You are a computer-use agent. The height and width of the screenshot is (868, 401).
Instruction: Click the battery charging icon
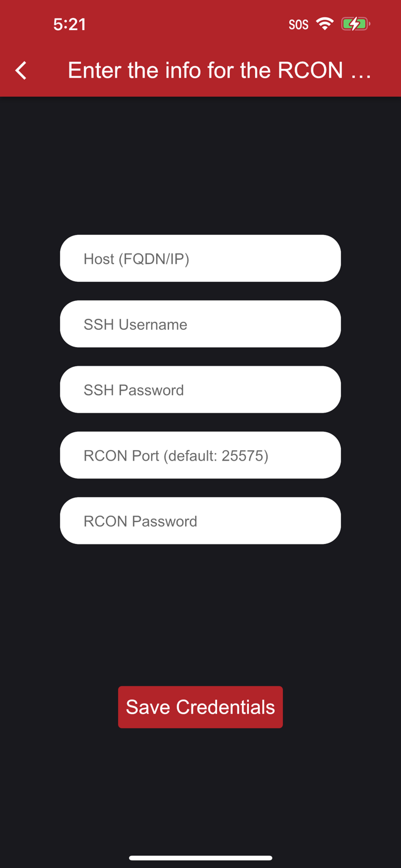[355, 24]
